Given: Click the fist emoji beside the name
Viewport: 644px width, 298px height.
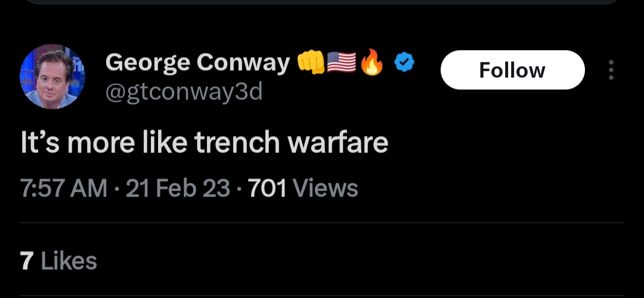Looking at the screenshot, I should point(310,62).
